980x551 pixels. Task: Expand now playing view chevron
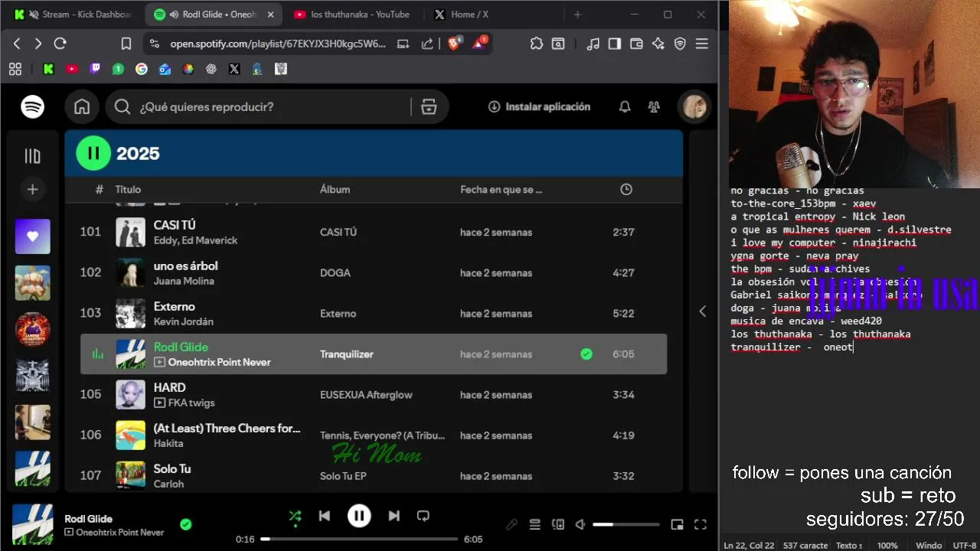pyautogui.click(x=703, y=311)
